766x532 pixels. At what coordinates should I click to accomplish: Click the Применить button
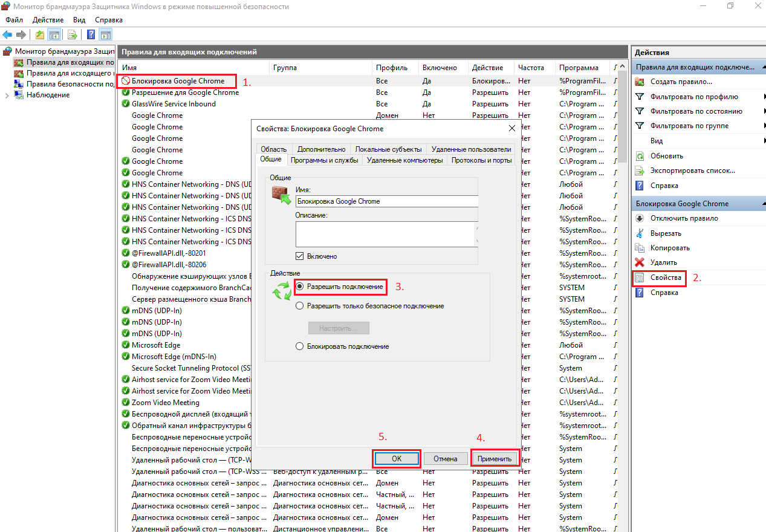click(x=495, y=458)
